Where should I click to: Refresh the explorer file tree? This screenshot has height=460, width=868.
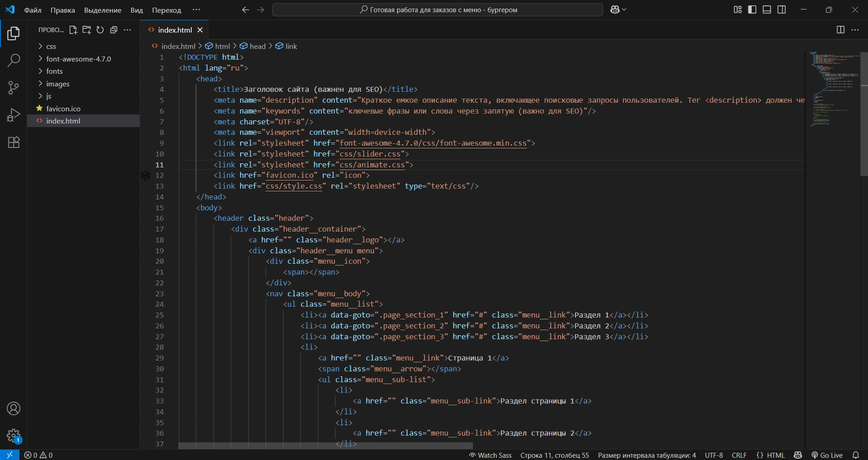pyautogui.click(x=100, y=30)
